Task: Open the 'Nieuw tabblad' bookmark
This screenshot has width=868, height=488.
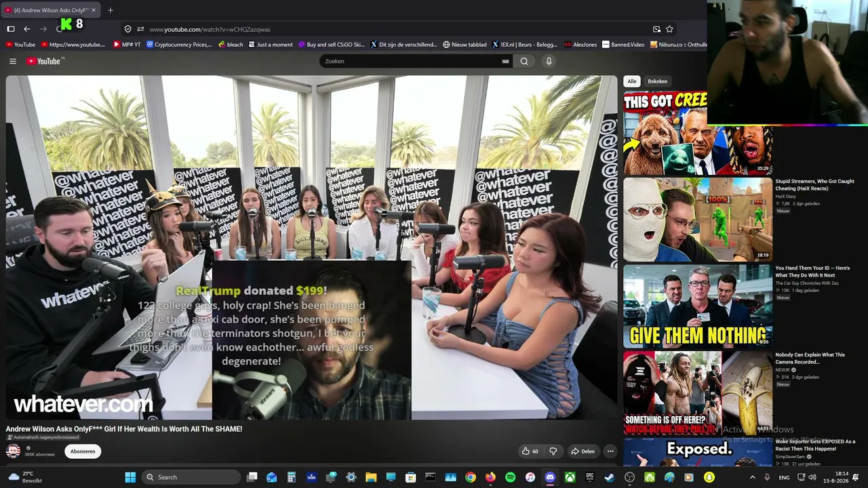Action: pos(465,45)
